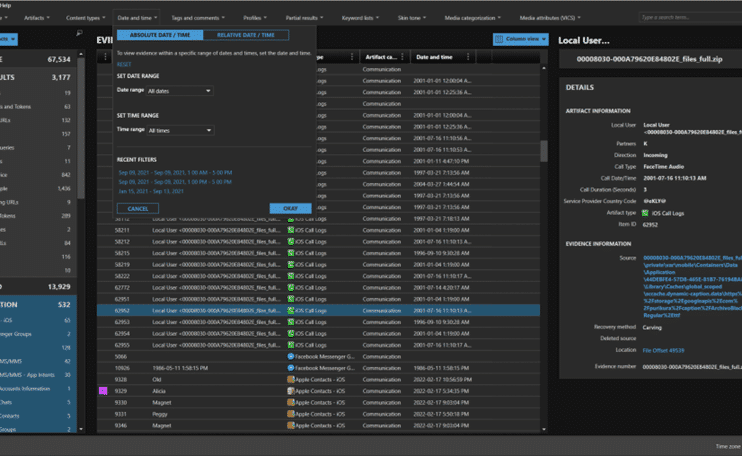This screenshot has width=742, height=456.
Task: Click the search magnifier icon above sidebar
Action: [79, 33]
